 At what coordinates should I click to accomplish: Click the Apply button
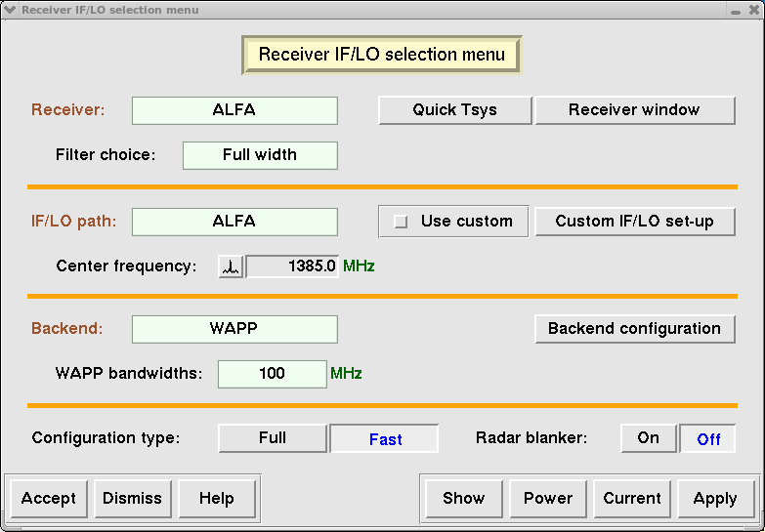click(715, 499)
